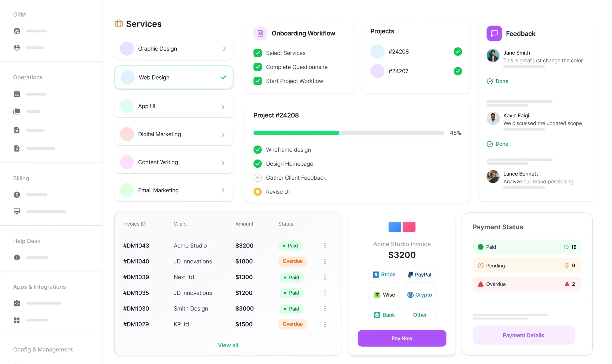This screenshot has width=612, height=364.
Task: Click the Pay Now button
Action: (402, 338)
